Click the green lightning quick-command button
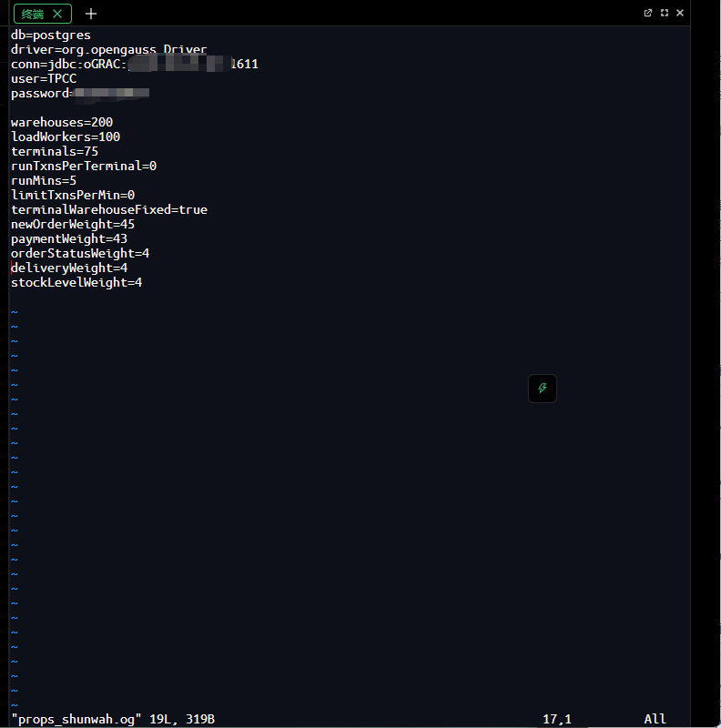Viewport: 721px width, 728px height. pyautogui.click(x=543, y=389)
